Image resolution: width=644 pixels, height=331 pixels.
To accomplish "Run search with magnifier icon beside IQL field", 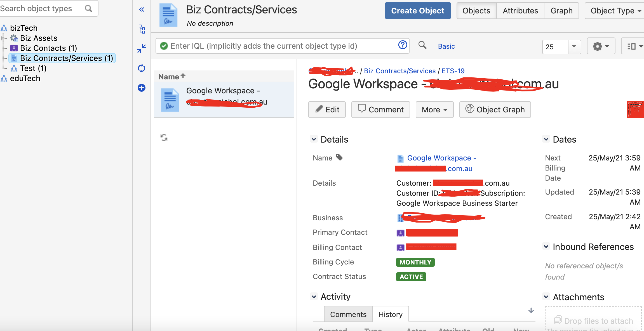I will tap(422, 45).
